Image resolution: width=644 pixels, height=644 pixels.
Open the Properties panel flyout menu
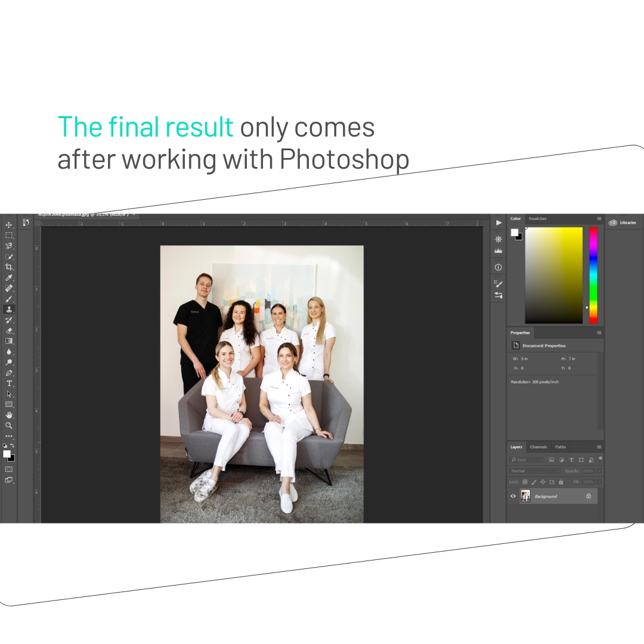click(599, 333)
